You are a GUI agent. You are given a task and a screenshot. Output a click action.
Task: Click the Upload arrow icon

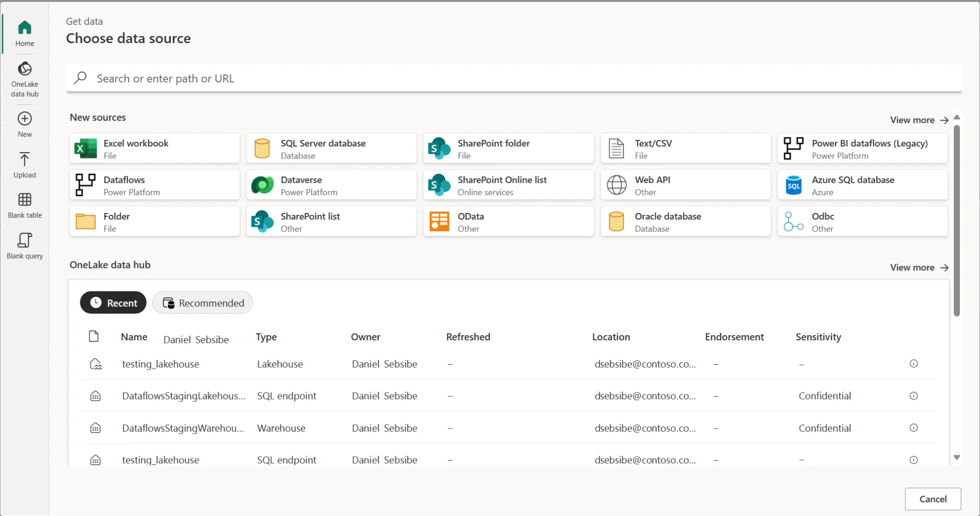[x=24, y=159]
